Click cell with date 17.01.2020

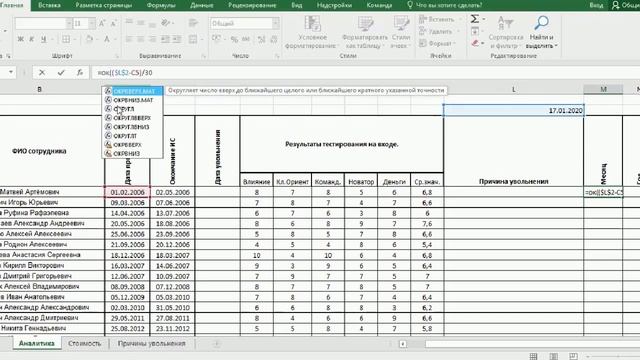(513, 111)
